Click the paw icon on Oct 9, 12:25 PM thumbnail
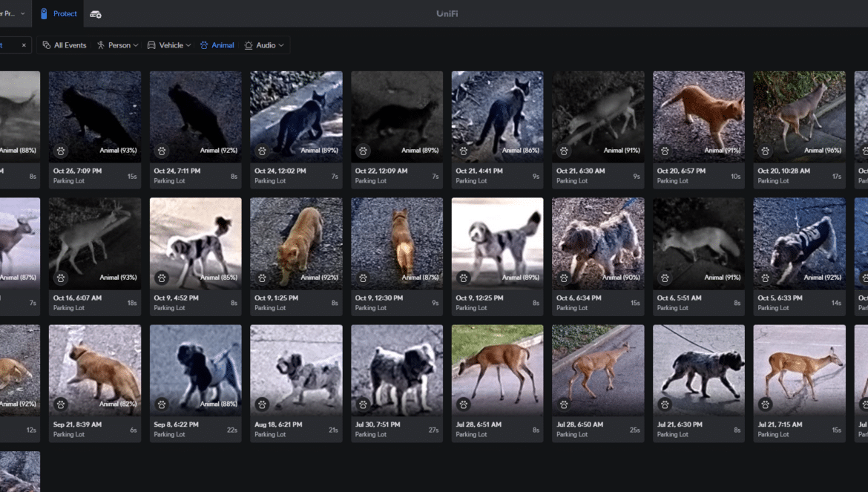868x492 pixels. click(x=464, y=278)
